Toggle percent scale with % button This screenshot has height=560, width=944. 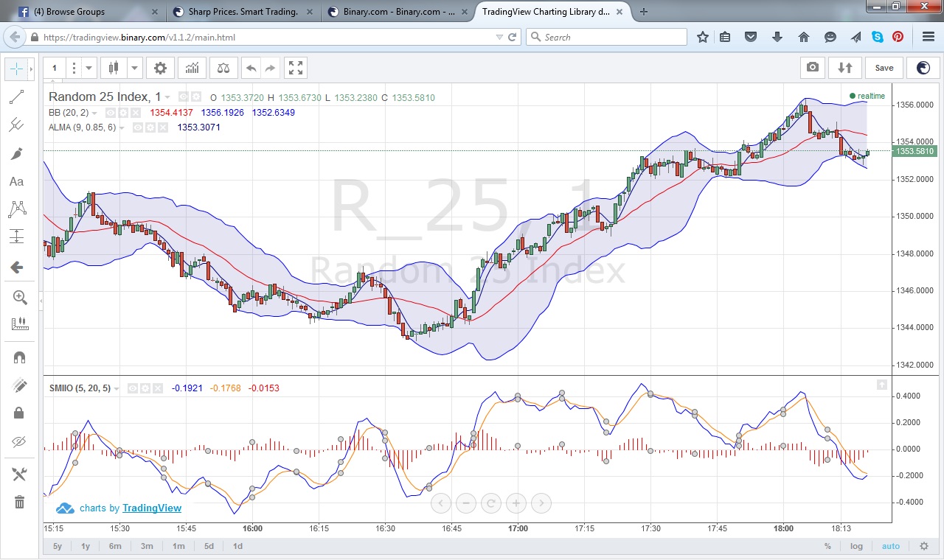click(827, 547)
